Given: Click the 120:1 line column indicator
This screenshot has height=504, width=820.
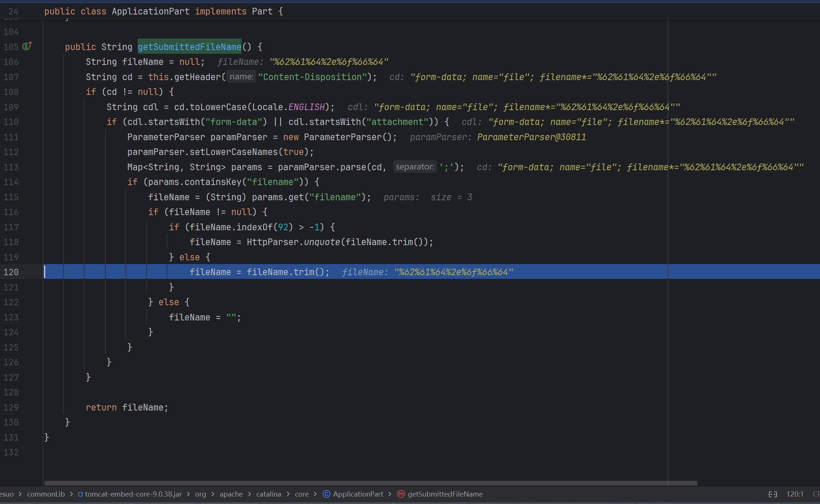Looking at the screenshot, I should tap(795, 494).
